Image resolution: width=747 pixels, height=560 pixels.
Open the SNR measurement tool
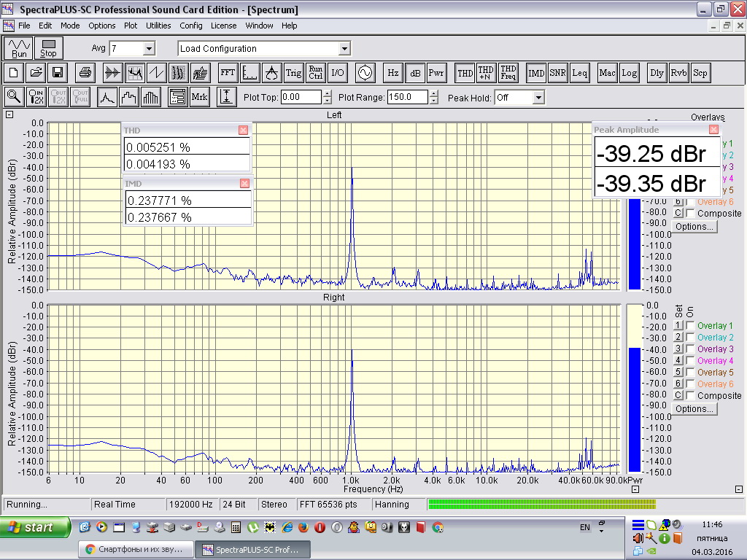click(557, 73)
